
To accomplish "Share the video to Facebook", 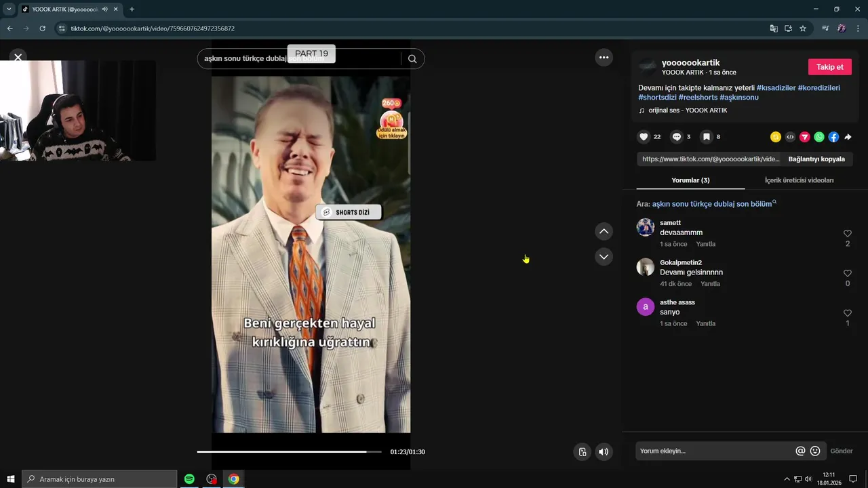I will pos(833,137).
